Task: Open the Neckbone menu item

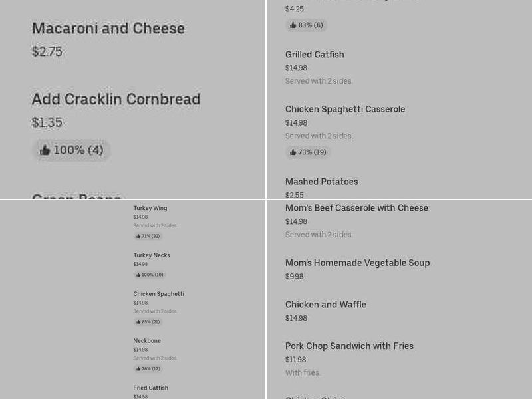Action: tap(147, 341)
